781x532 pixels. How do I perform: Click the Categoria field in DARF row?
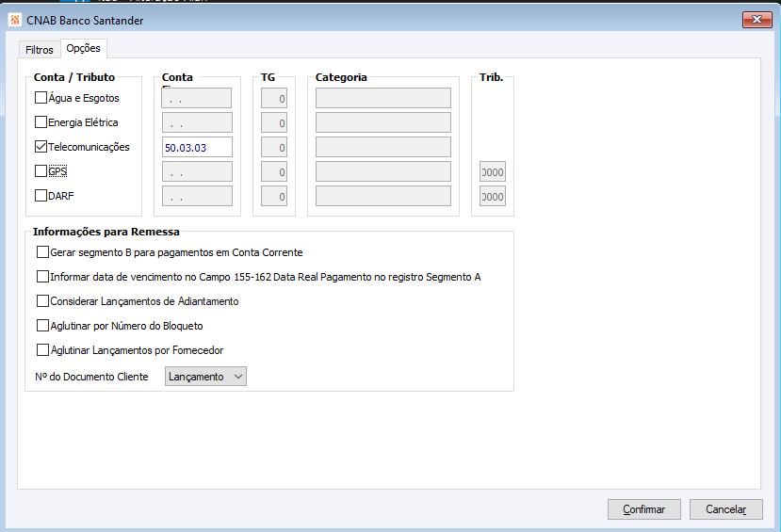(x=383, y=196)
